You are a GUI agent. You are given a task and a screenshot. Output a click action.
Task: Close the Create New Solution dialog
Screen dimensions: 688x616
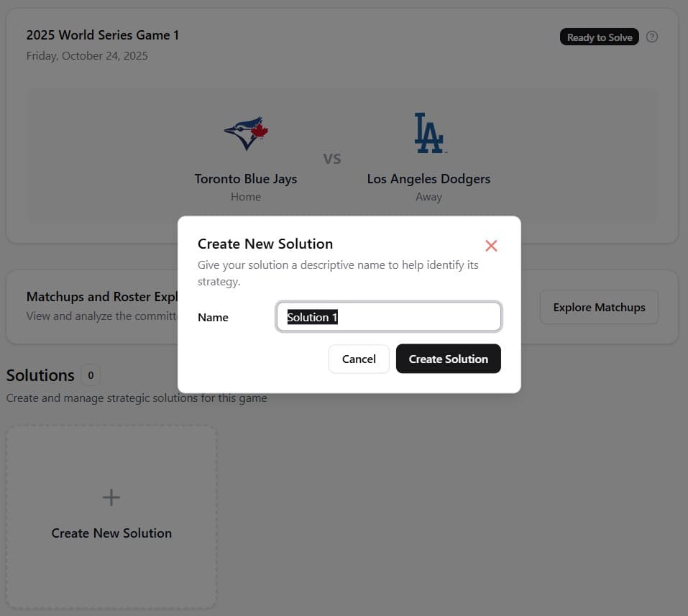pyautogui.click(x=491, y=246)
